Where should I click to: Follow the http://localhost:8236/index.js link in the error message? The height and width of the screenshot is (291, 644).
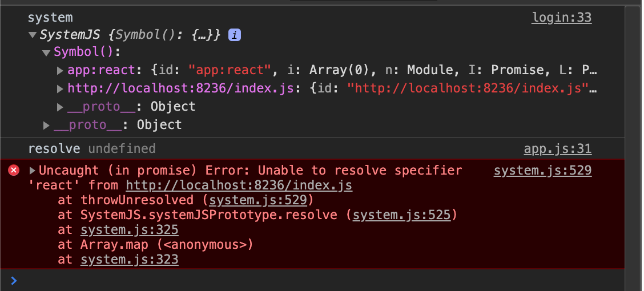click(x=239, y=185)
